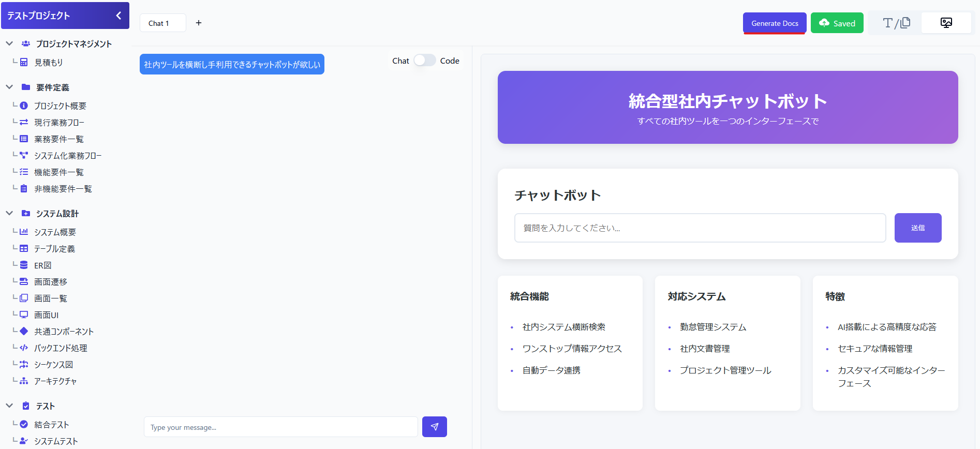Viewport: 980px width, 449px height.
Task: Click the Chat label beside the toggle
Action: point(400,61)
